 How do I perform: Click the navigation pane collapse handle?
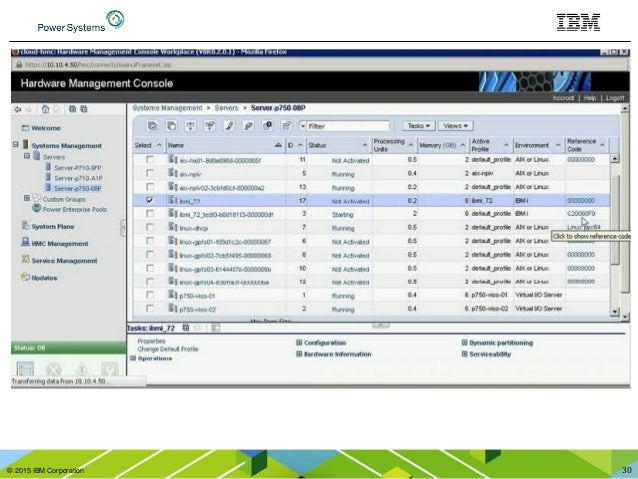(123, 227)
